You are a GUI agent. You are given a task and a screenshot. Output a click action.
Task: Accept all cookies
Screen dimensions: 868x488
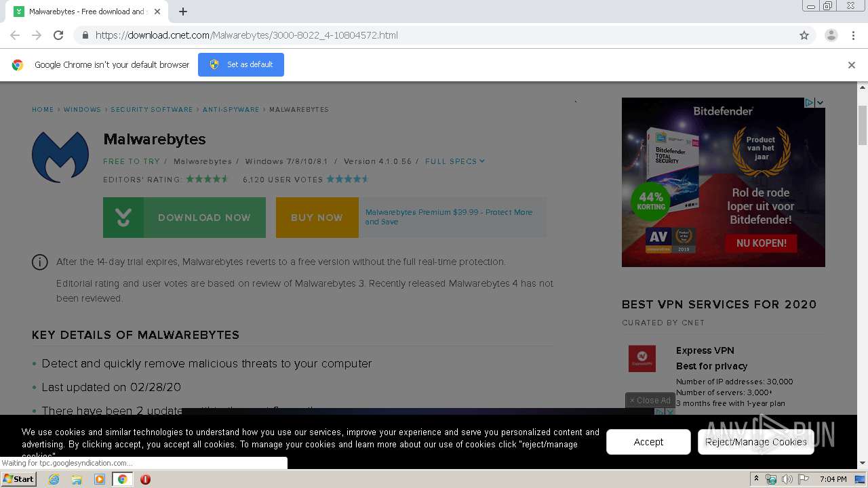coord(648,442)
